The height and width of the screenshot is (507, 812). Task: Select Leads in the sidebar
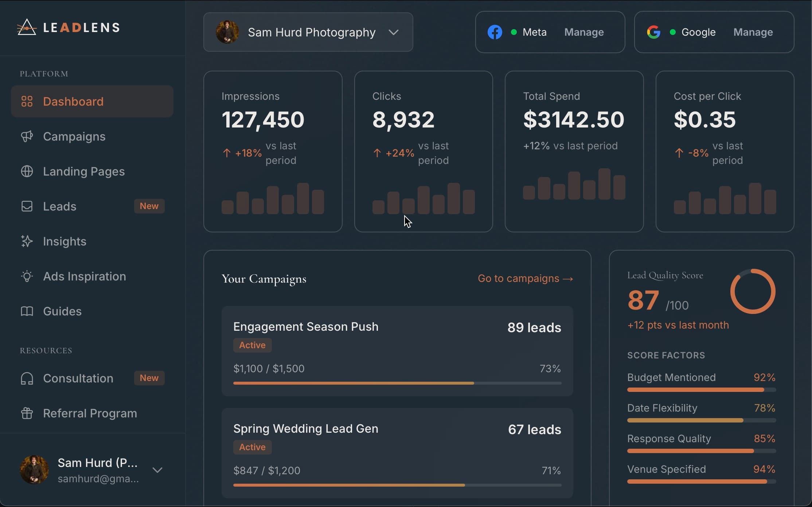pos(59,206)
